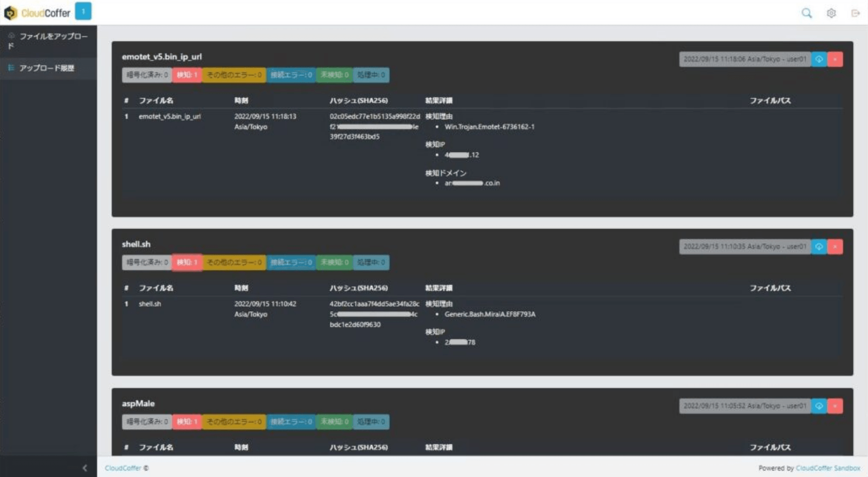Click the yellow その他のエラー badge under shell.sh
The width and height of the screenshot is (868, 477).
coord(234,262)
